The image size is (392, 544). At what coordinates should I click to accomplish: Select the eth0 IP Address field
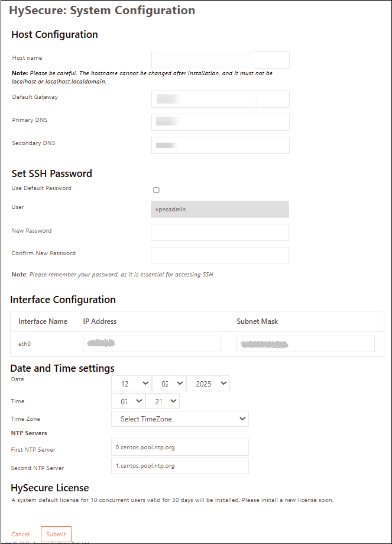[x=151, y=344]
